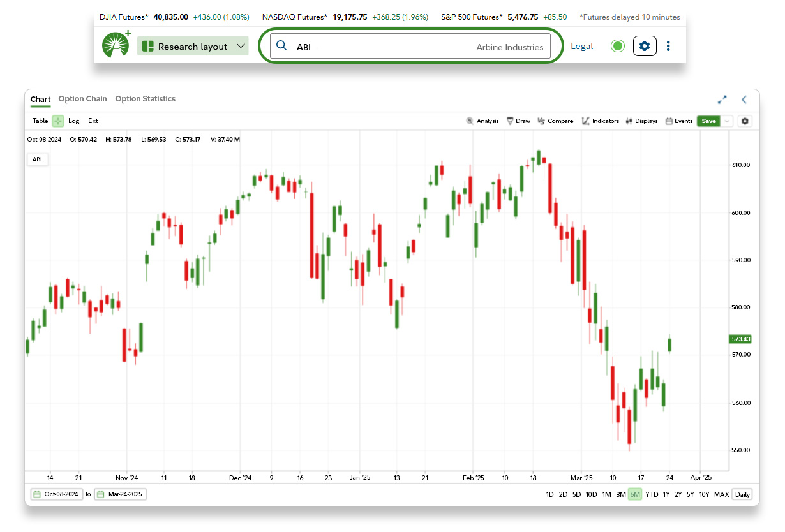Open the Indicators menu
This screenshot has width=785, height=532.
[600, 121]
